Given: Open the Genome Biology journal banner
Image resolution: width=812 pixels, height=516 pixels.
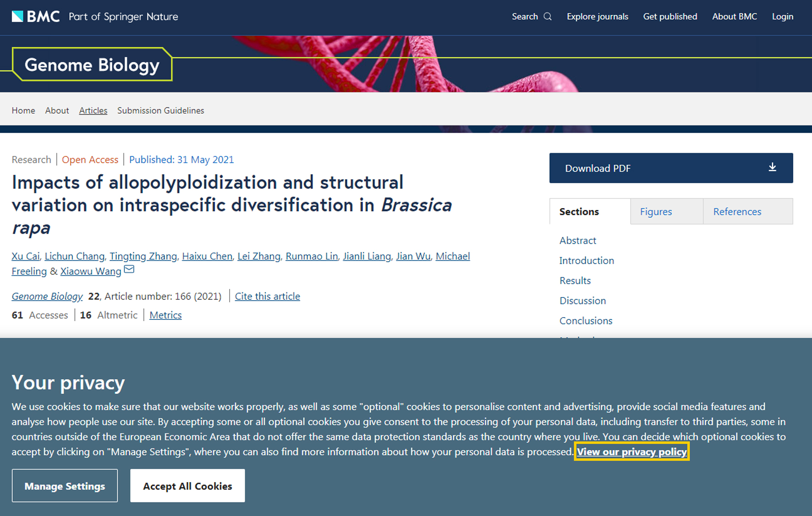Looking at the screenshot, I should click(92, 65).
